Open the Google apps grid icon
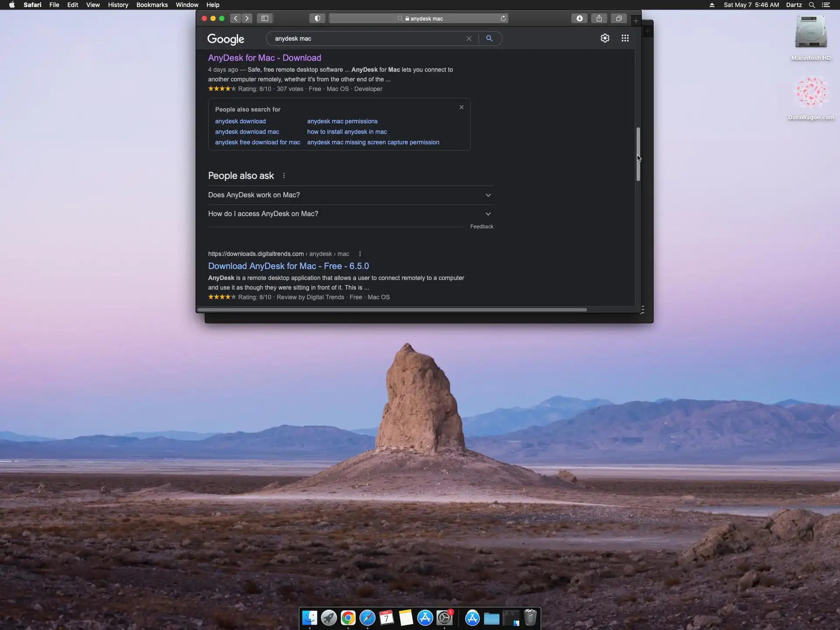Image resolution: width=840 pixels, height=630 pixels. [625, 38]
